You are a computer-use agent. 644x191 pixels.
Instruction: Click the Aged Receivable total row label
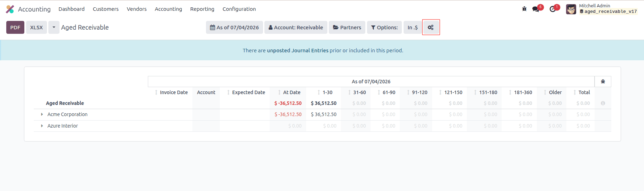pos(65,103)
